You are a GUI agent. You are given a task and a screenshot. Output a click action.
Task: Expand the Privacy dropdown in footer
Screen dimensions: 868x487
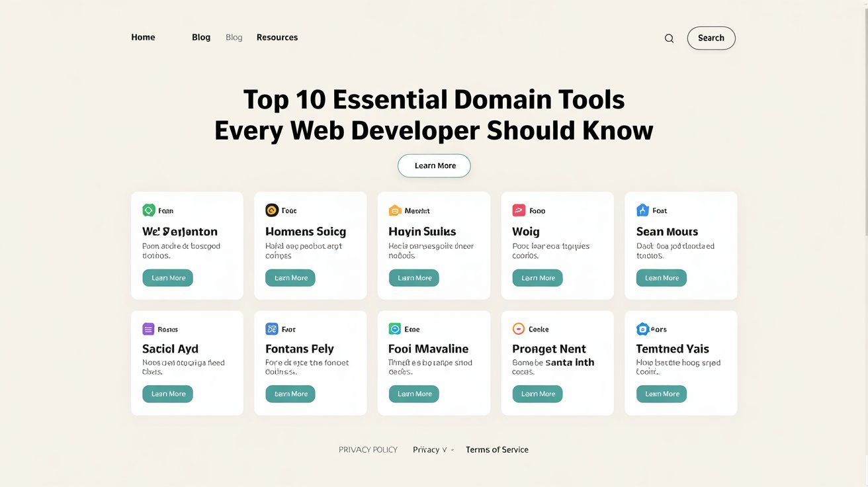pos(431,450)
